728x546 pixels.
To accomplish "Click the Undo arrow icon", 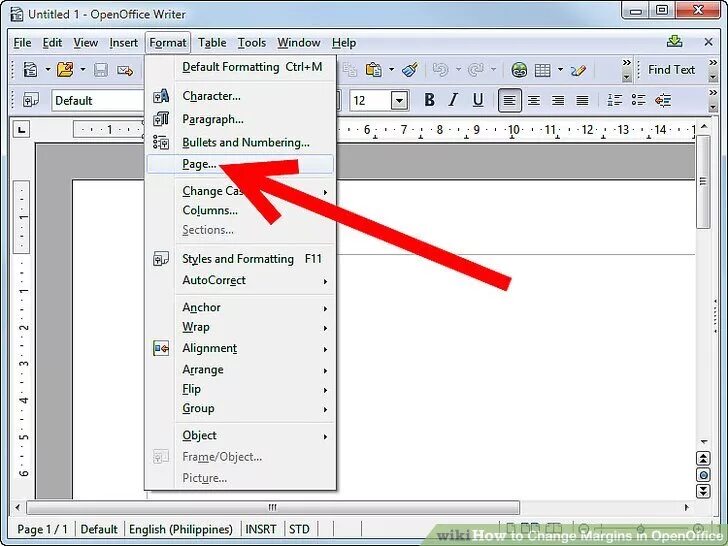I will click(x=440, y=70).
